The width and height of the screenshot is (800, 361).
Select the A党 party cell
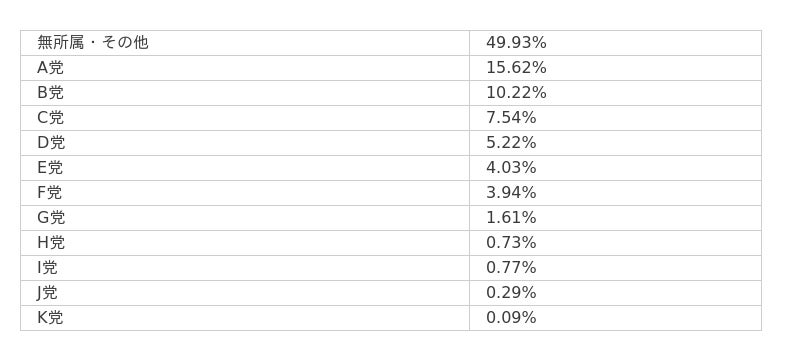[x=245, y=68]
